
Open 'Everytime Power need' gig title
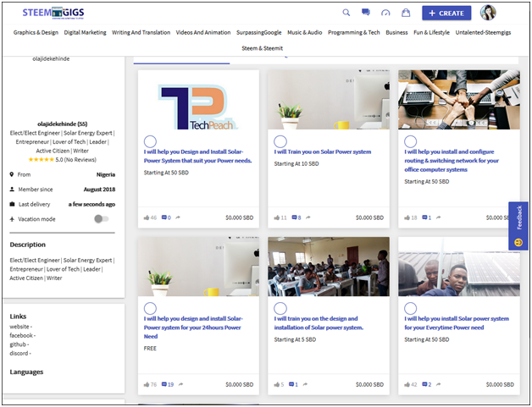click(457, 323)
